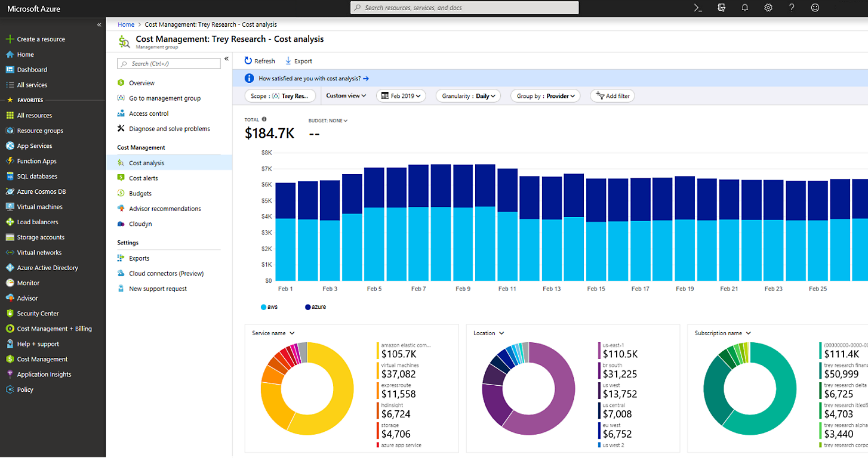Open the Group by Provider dropdown
This screenshot has width=868, height=458.
tap(545, 96)
